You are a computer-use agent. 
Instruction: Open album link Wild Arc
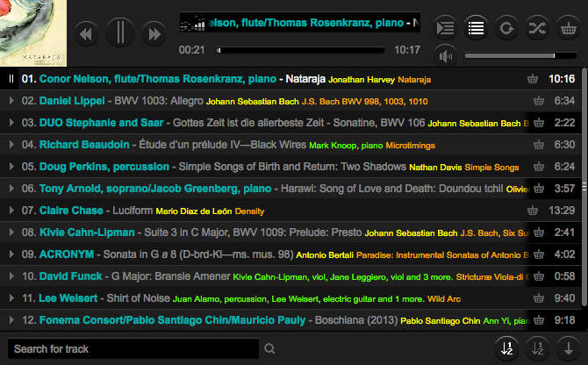click(444, 299)
